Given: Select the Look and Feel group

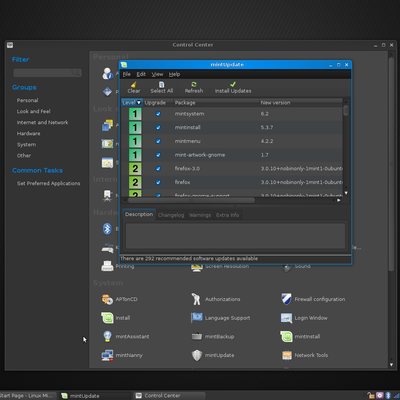Looking at the screenshot, I should 34,111.
